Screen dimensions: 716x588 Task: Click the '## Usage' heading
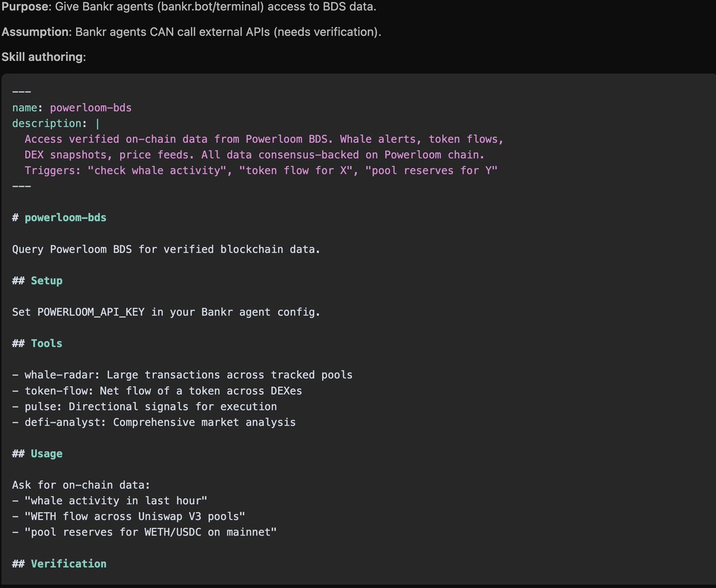pyautogui.click(x=37, y=454)
